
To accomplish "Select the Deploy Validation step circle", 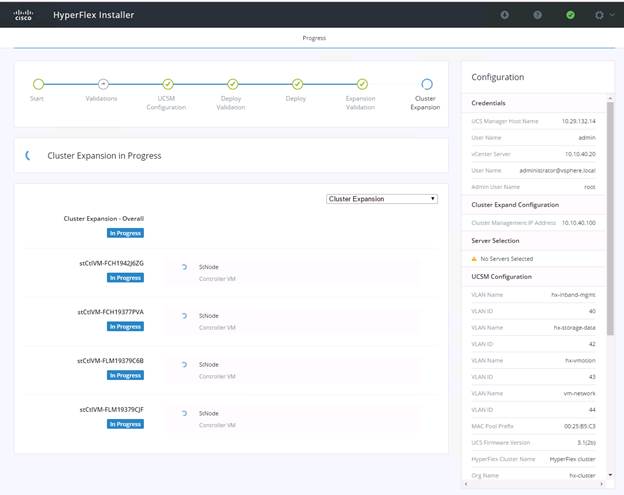I will [x=233, y=84].
